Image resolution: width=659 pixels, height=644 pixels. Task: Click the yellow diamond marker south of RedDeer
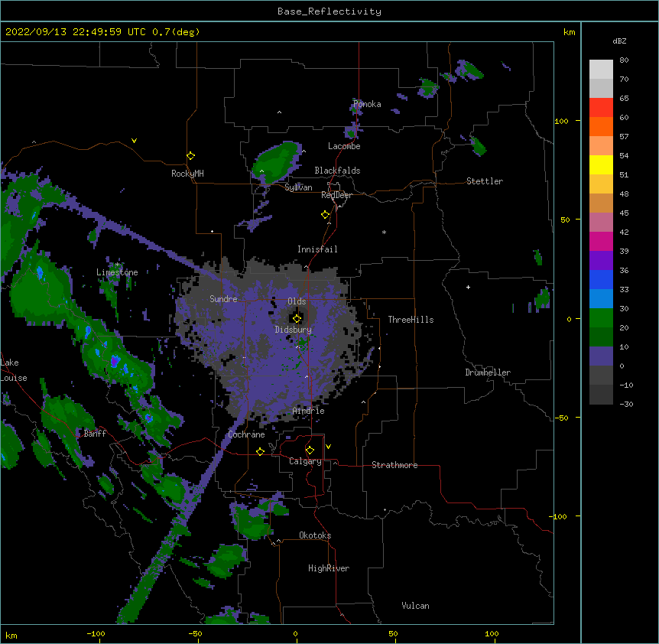point(325,214)
